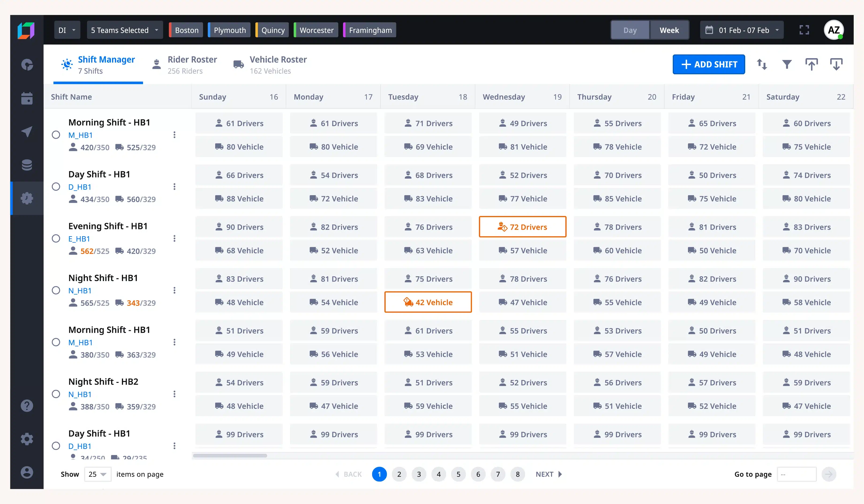Image resolution: width=864 pixels, height=504 pixels.
Task: Select radio button for Evening Shift - HB1
Action: coord(56,239)
